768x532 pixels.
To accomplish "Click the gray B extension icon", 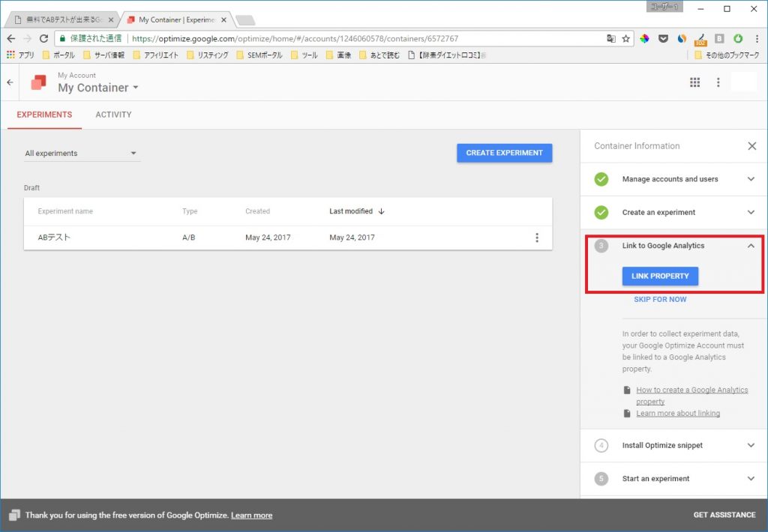I will click(x=719, y=38).
